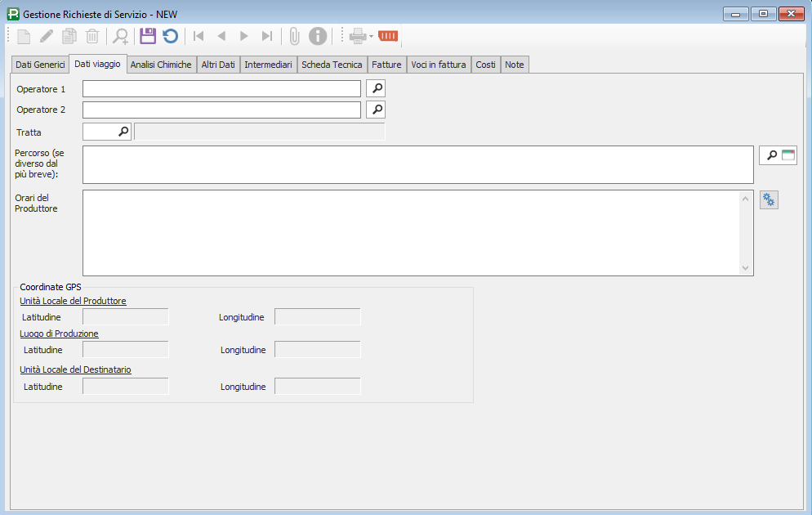Click the magnifier inside the Tratta field
The image size is (812, 515).
tap(123, 131)
